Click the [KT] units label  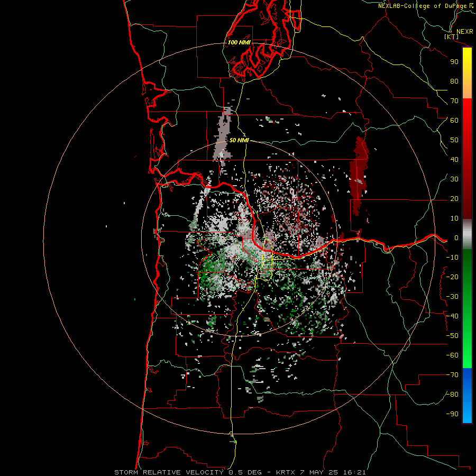[x=452, y=36]
